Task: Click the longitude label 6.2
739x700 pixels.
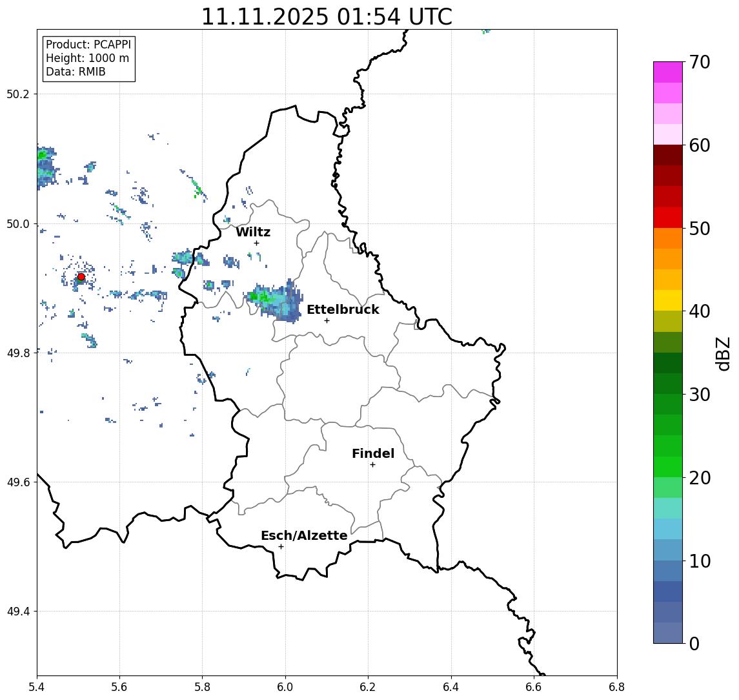Action: [368, 687]
